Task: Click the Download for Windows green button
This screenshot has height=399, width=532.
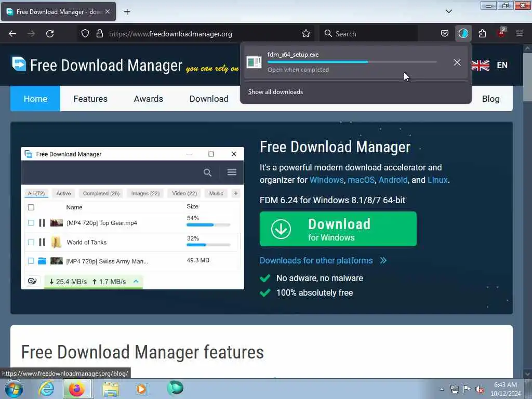Action: tap(338, 229)
